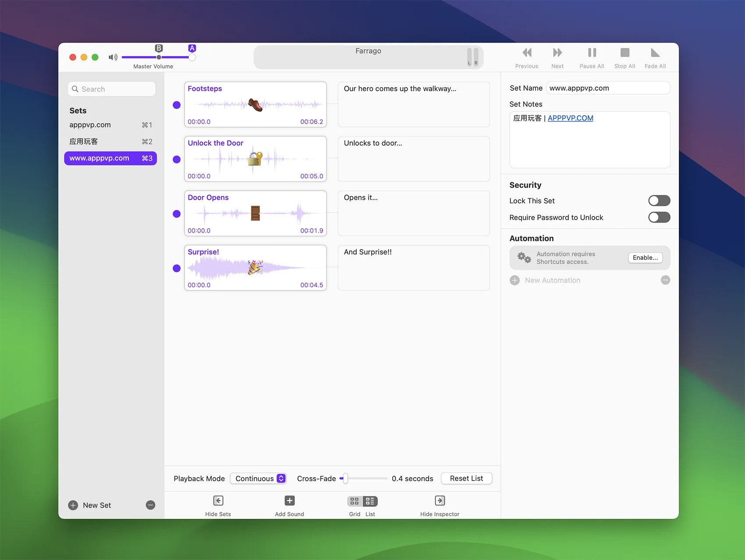Click the Surprise! duration 00:04.5

pyautogui.click(x=312, y=285)
